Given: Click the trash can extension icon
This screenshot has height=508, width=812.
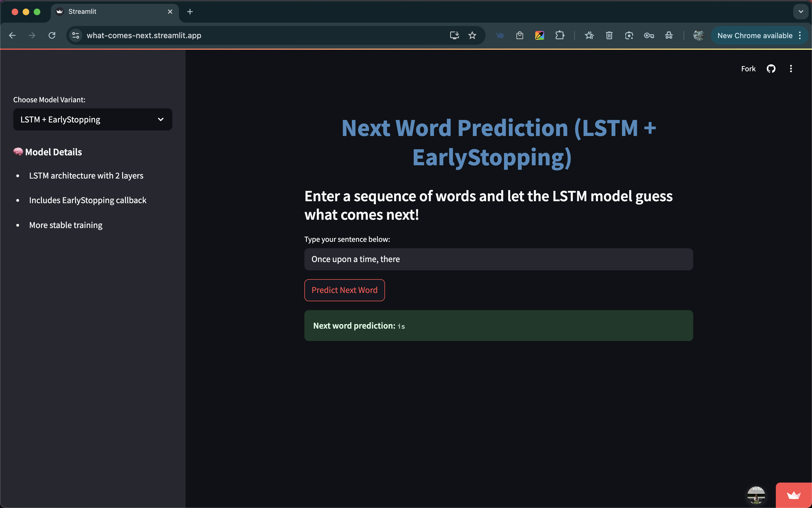Looking at the screenshot, I should click(x=609, y=35).
